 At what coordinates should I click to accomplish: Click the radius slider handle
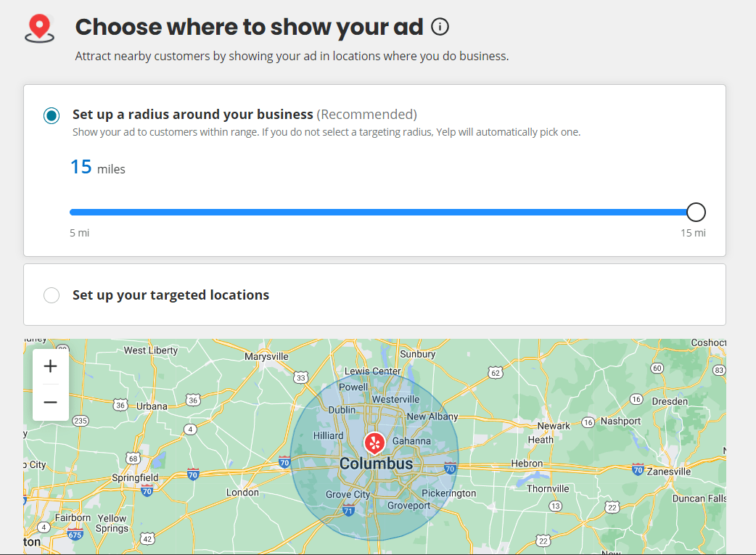tap(696, 212)
